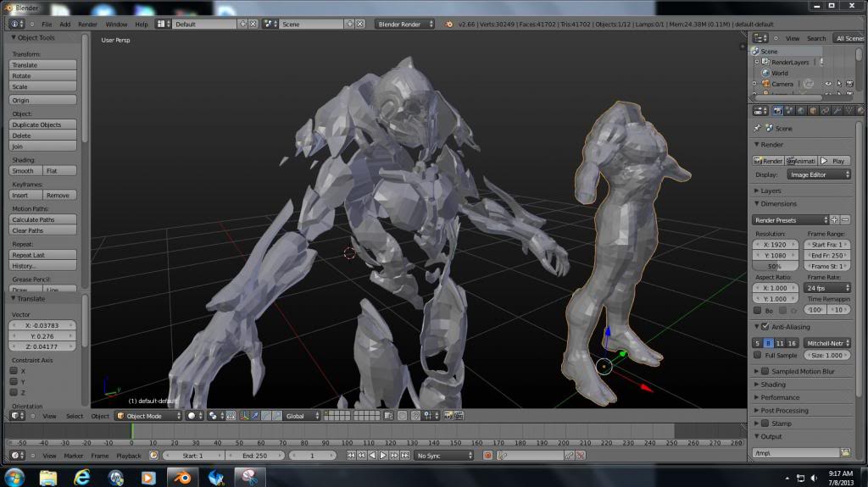This screenshot has height=487, width=868.
Task: Open the Render properties tab (camera icon)
Action: pos(778,111)
